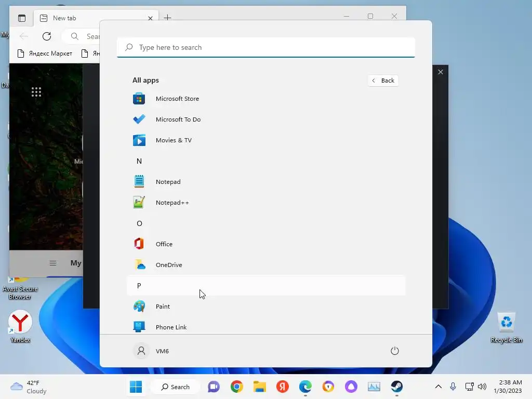This screenshot has height=399, width=532.
Task: Close the dark overlay panel
Action: [x=441, y=72]
